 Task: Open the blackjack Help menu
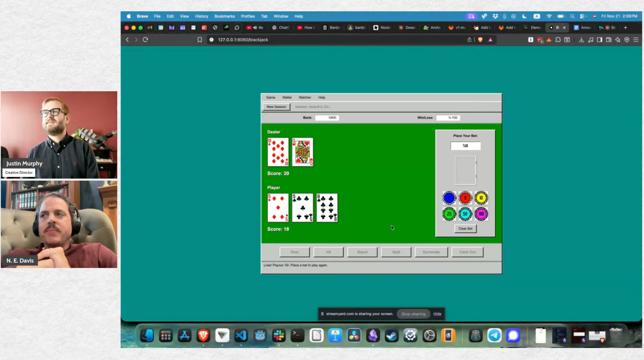click(x=321, y=97)
